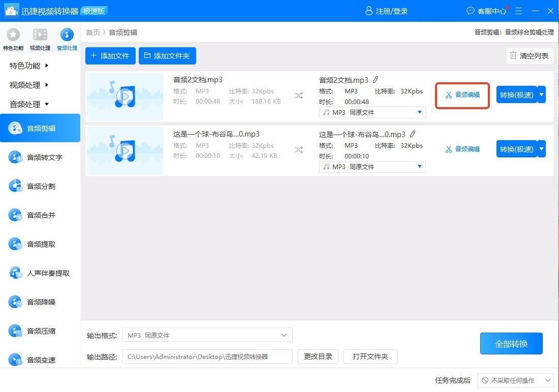Viewport: 559px width, 392px height.
Task: Open 客服中心 customer service
Action: (486, 11)
